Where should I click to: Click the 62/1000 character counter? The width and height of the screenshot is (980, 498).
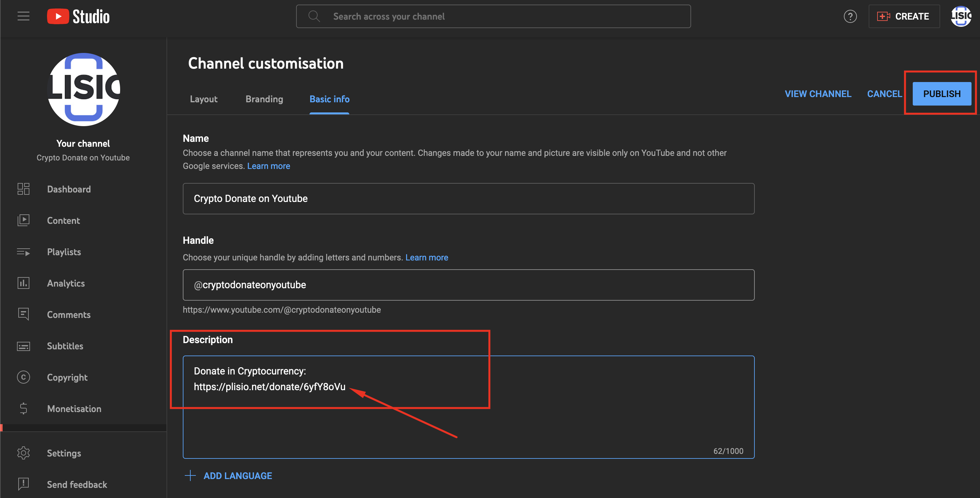728,451
